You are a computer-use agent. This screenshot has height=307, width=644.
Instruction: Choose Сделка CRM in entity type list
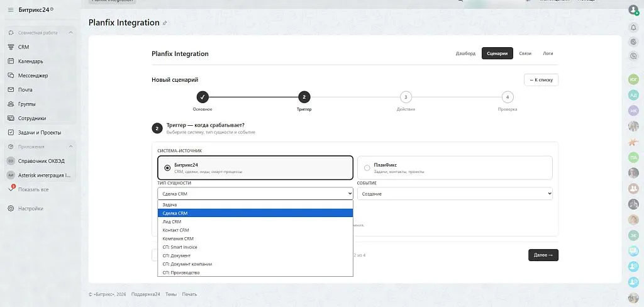pos(255,213)
